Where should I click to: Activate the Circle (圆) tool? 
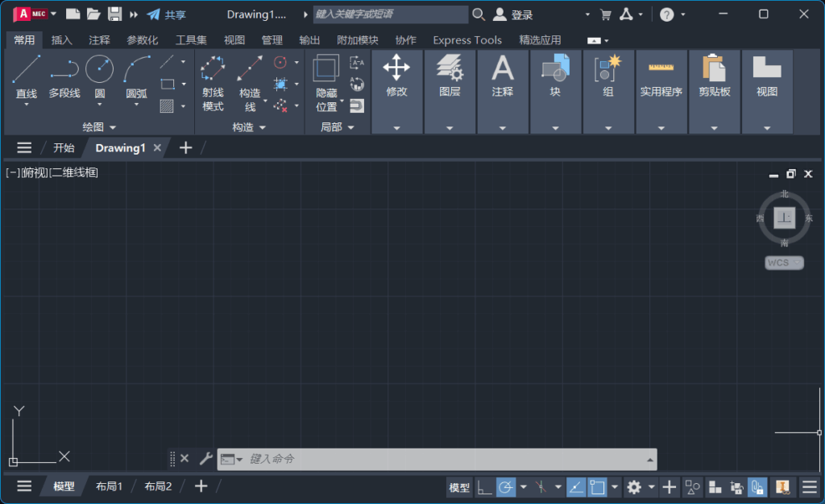pos(99,81)
